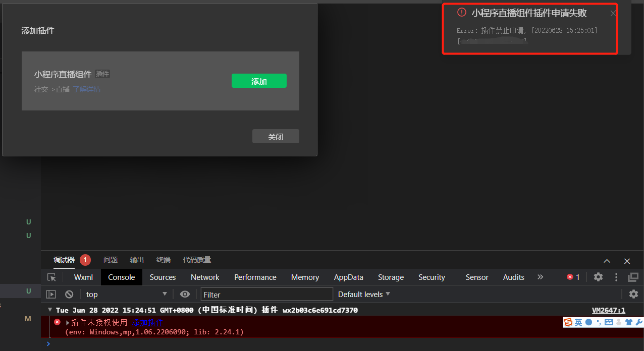Click the Error: 插件禁止申请 message text

(x=527, y=31)
